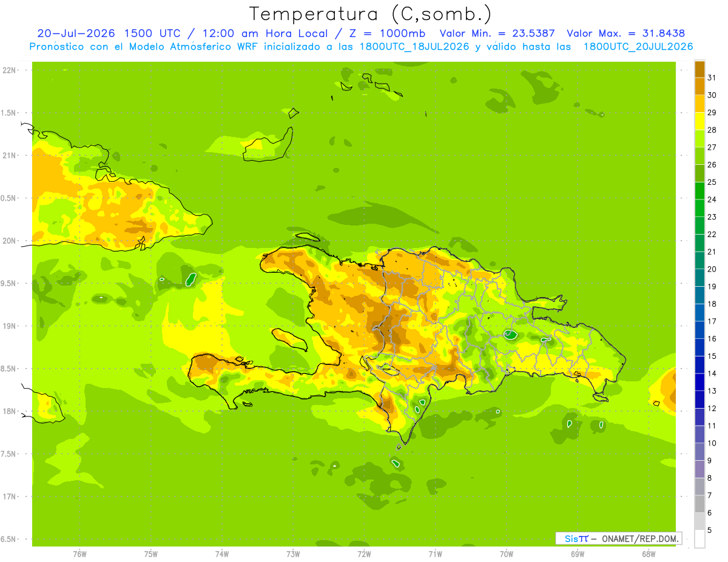
Task: Click the legend value "30"
Action: tap(712, 95)
